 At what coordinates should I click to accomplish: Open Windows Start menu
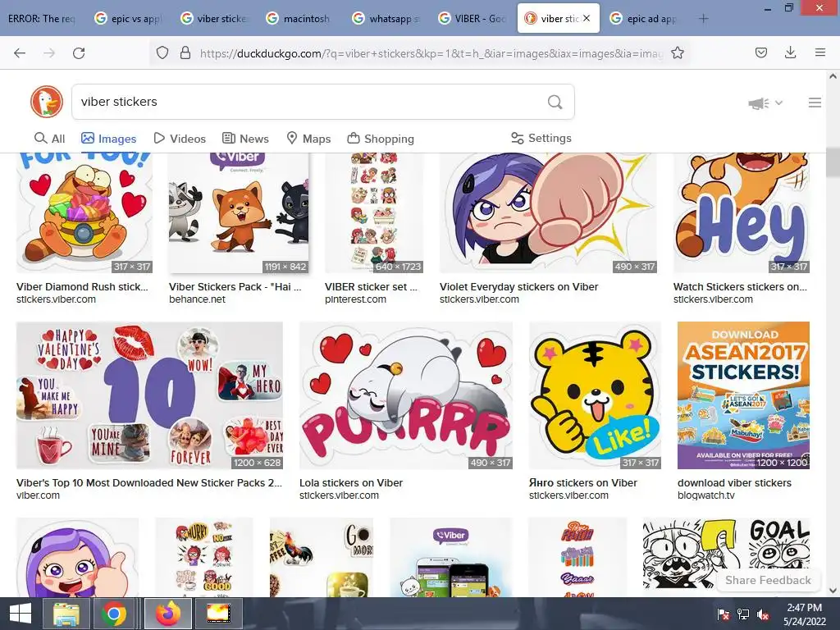click(21, 614)
